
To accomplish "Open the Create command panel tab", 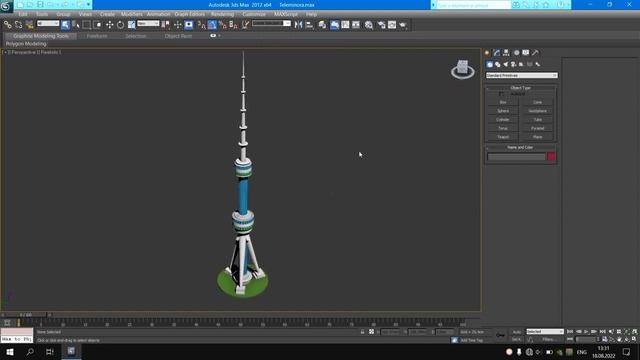I will (x=487, y=53).
